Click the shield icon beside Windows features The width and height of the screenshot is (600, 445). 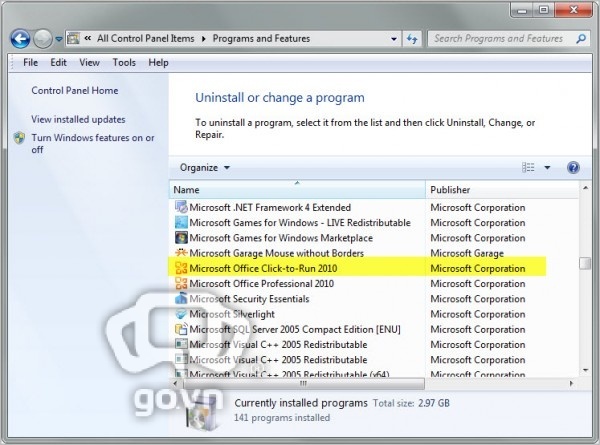pyautogui.click(x=19, y=138)
